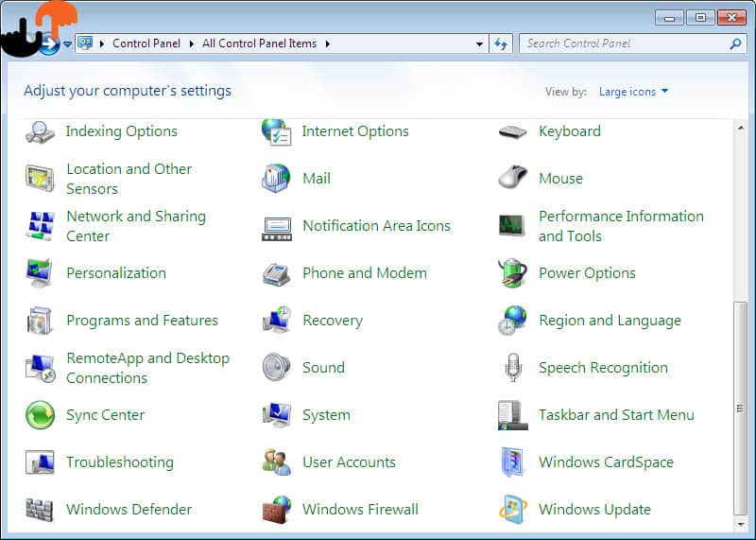
Task: Click the RemoteApp and Desktop Connections icon
Action: [41, 368]
